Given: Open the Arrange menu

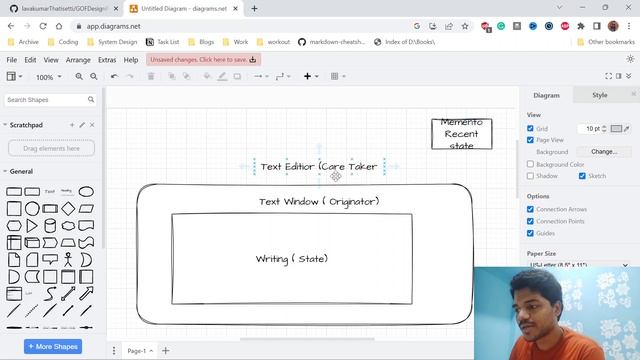Looking at the screenshot, I should [x=78, y=60].
